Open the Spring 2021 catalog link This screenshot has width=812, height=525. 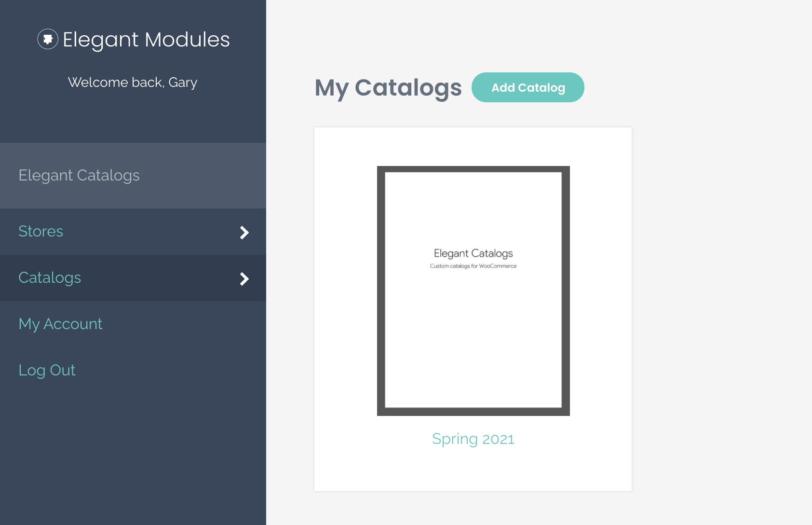pos(473,439)
